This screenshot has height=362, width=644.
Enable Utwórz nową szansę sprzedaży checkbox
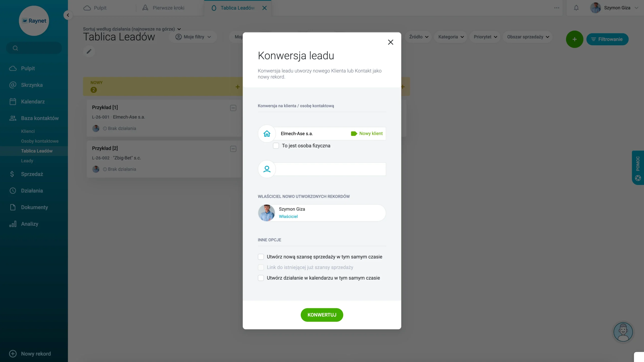261,257
